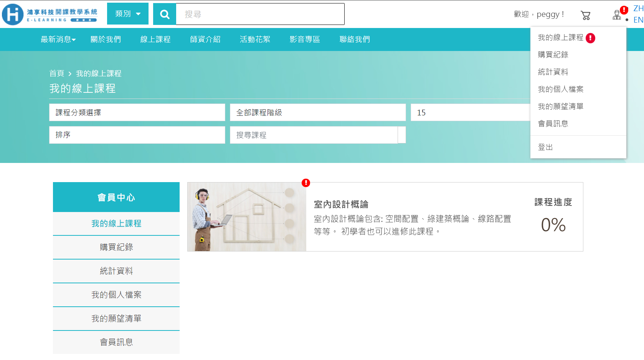Expand the 類別 category dropdown
The width and height of the screenshot is (644, 360).
coord(127,14)
